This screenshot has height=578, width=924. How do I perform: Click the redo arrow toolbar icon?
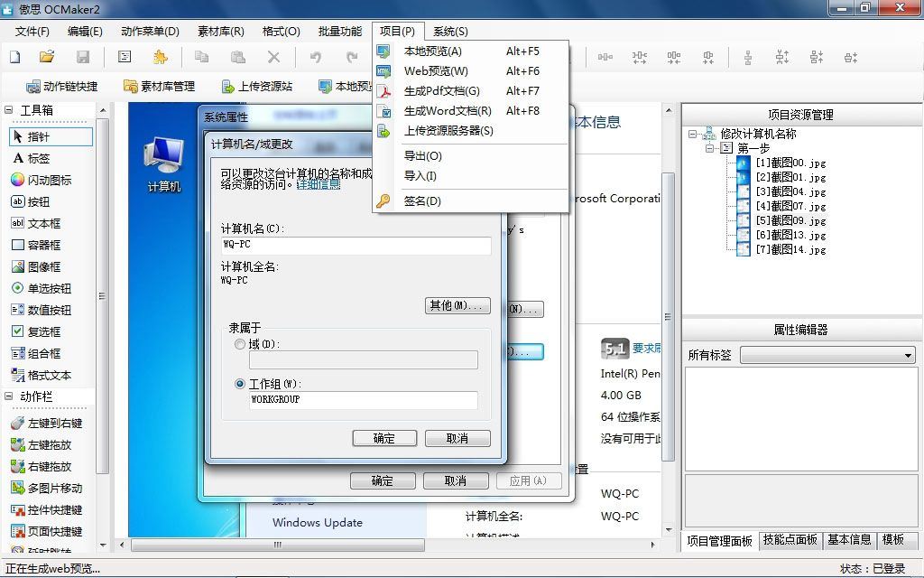352,57
